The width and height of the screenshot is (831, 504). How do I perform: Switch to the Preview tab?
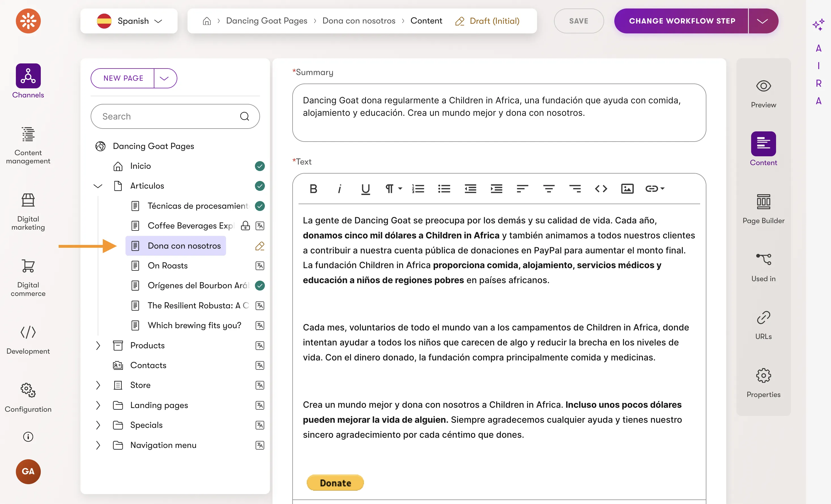coord(763,94)
